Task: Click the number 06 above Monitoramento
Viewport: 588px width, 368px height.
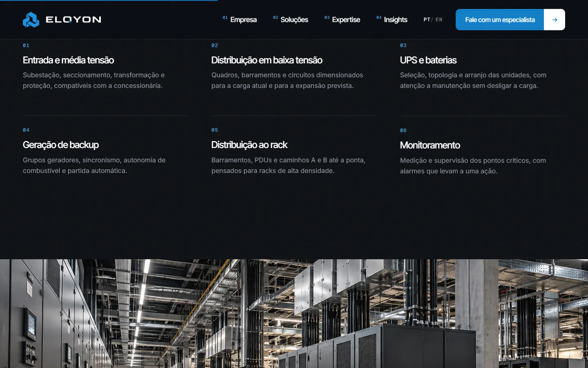Action: 403,130
